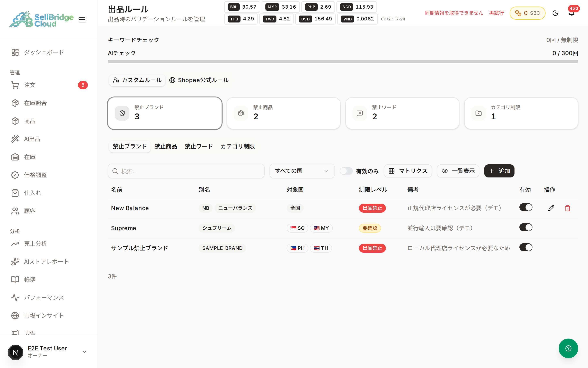
Task: Expand E2E Test User account menu
Action: (x=49, y=352)
